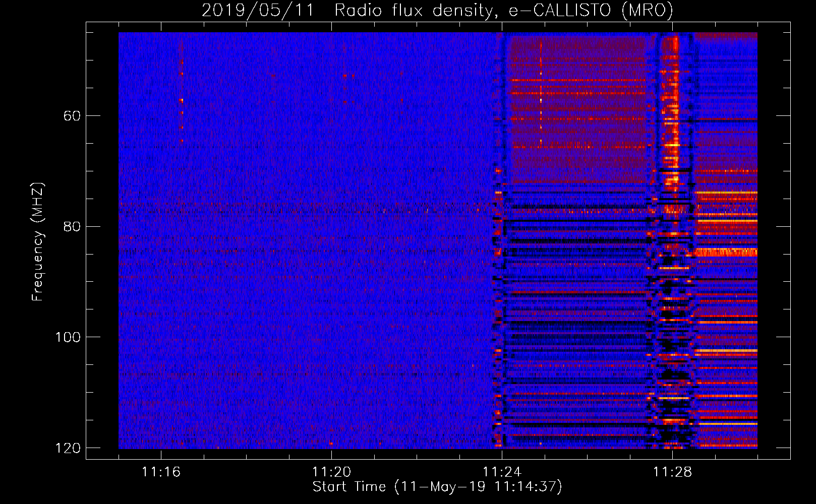Click the "Start Time (11-May-19 11:14:37)" label
The image size is (816, 504).
pyautogui.click(x=437, y=487)
